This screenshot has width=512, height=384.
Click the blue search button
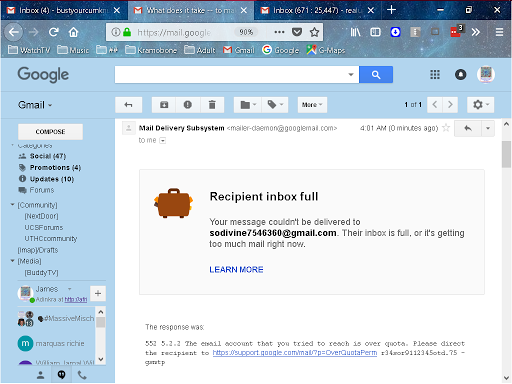(x=376, y=75)
